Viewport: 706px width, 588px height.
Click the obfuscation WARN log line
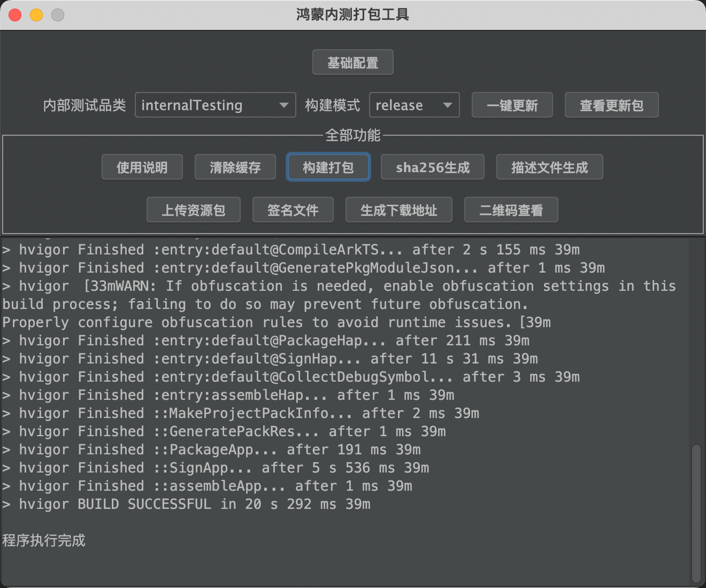tap(339, 304)
